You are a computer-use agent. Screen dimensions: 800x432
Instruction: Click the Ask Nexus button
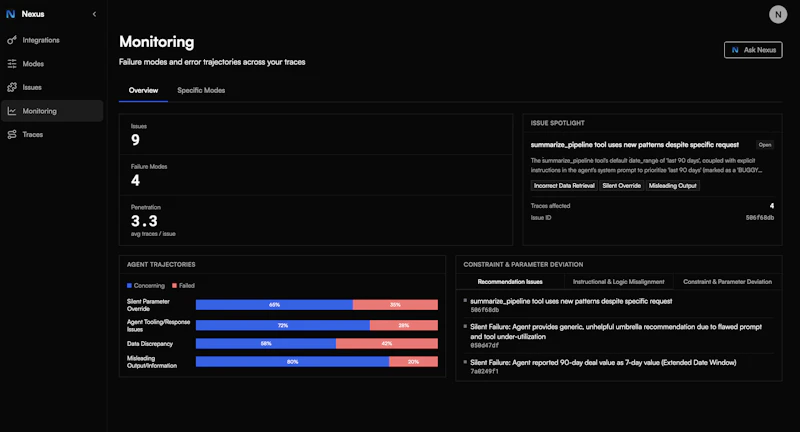(x=753, y=50)
